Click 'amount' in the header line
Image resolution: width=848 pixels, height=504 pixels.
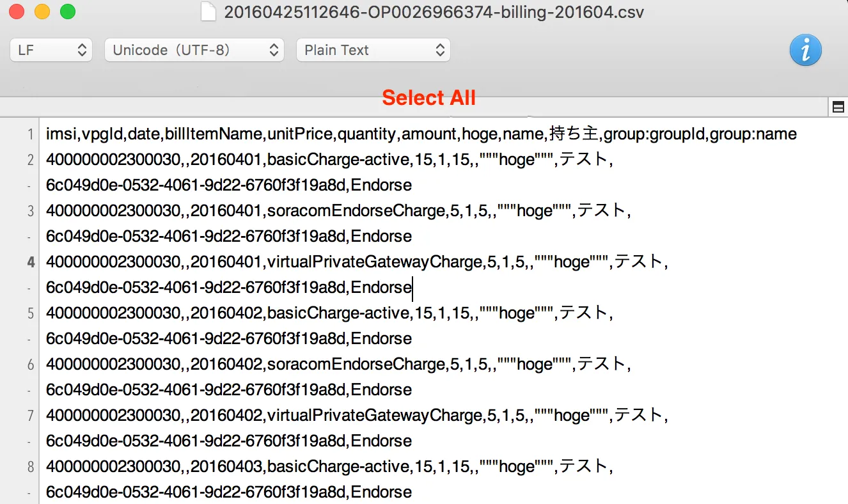(429, 134)
